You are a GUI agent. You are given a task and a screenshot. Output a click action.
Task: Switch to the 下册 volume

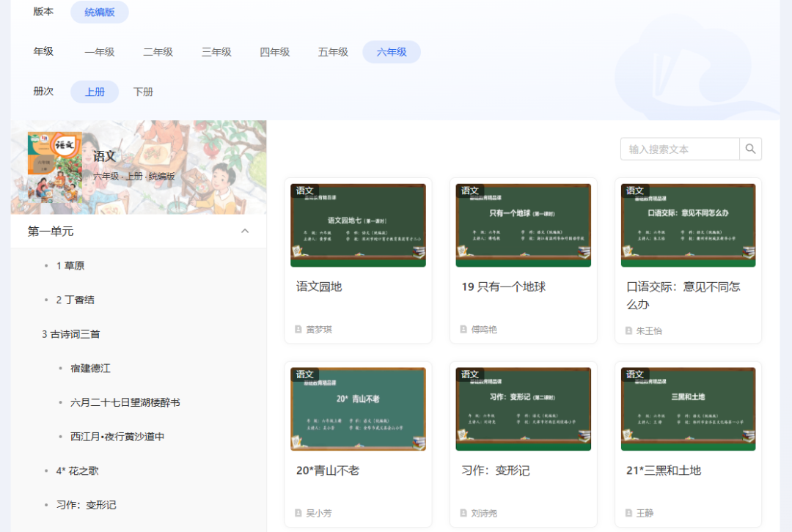[x=143, y=91]
